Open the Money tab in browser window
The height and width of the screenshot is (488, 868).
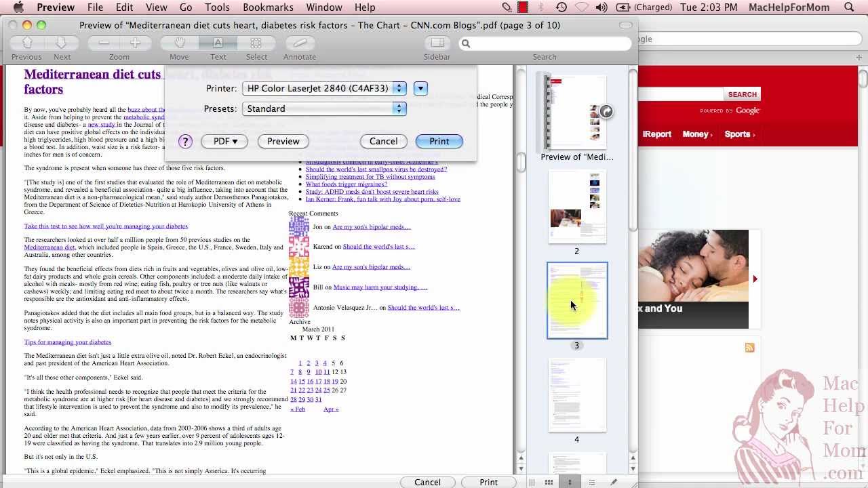pos(697,134)
